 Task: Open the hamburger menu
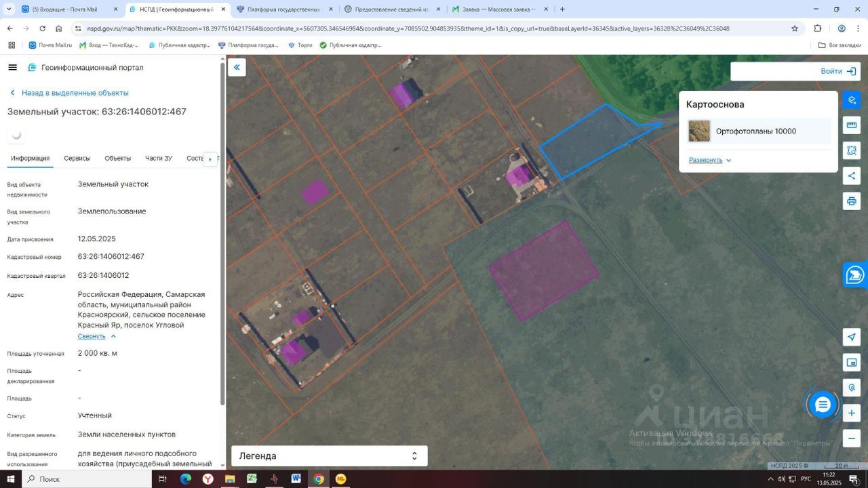point(12,68)
